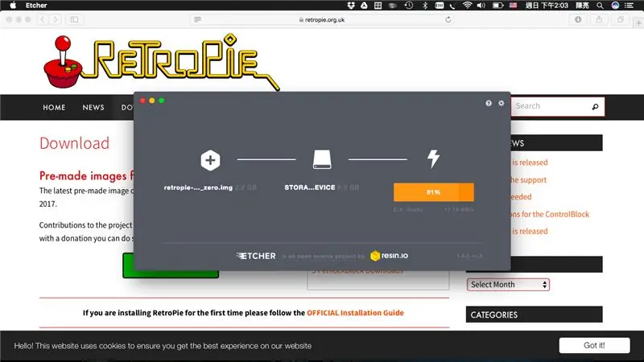
Task: Open the 'he support' news link
Action: [x=529, y=179]
